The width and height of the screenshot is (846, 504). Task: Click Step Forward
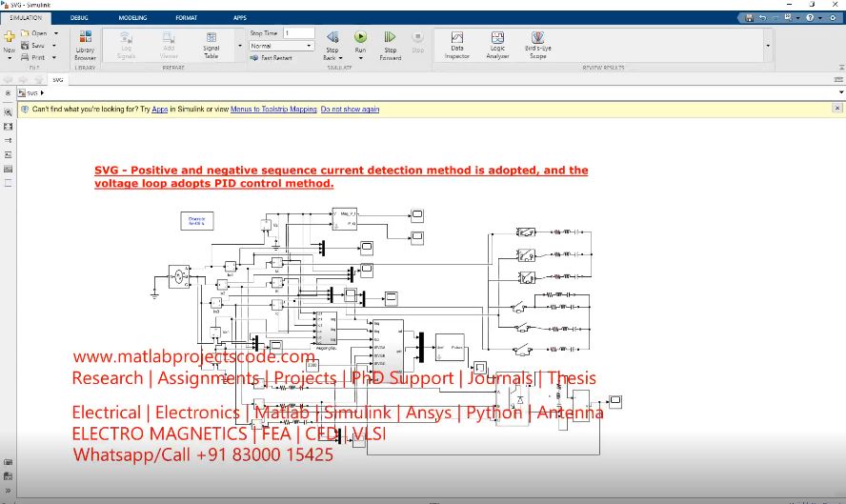390,45
